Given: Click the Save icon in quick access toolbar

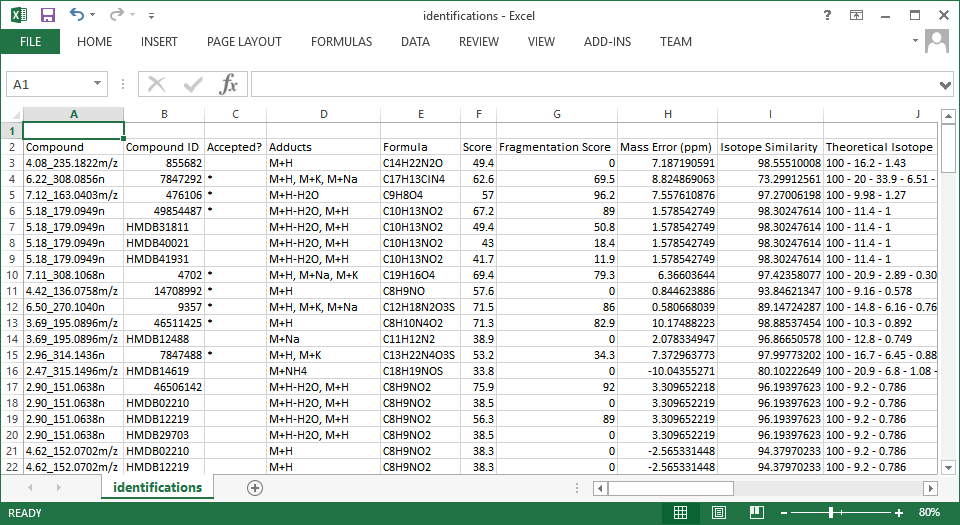Looking at the screenshot, I should 47,15.
